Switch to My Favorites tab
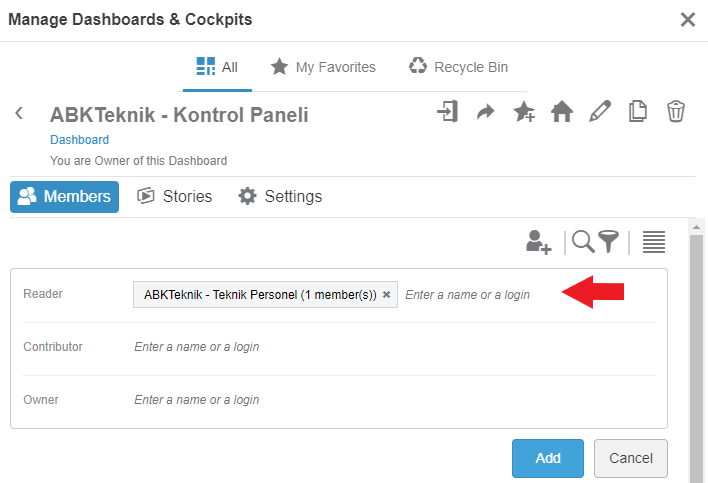The width and height of the screenshot is (708, 483). point(323,67)
